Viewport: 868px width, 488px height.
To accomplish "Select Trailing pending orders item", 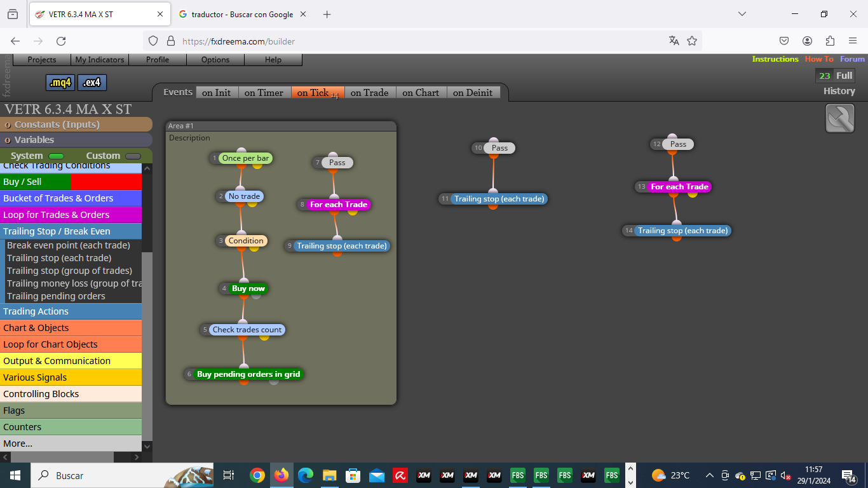I will click(56, 296).
